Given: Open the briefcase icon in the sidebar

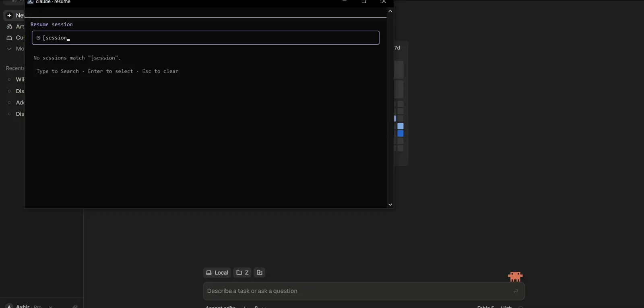Looking at the screenshot, I should (9, 38).
